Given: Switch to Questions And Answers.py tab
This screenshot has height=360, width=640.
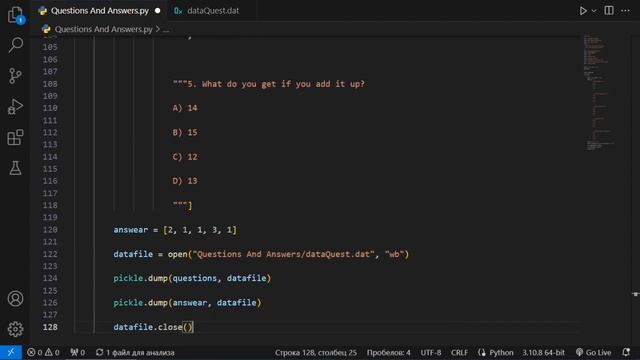Looking at the screenshot, I should click(99, 11).
